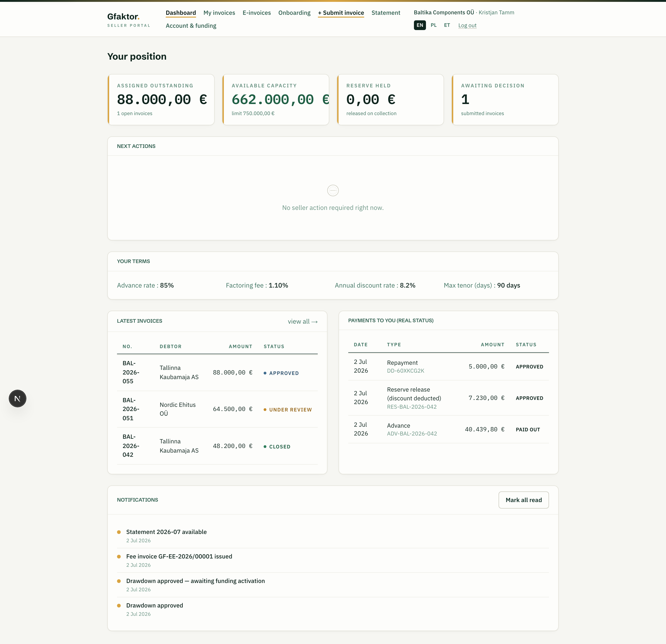Click payment amount 40.439,80 €

tap(484, 429)
